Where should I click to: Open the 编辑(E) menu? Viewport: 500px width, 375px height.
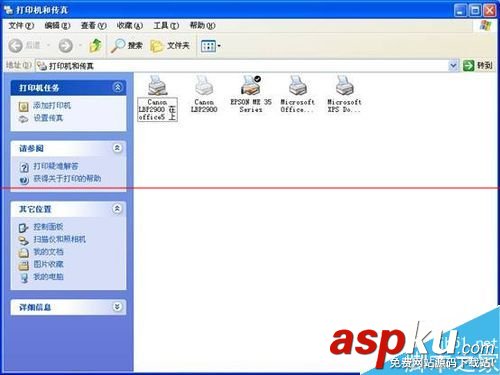click(x=57, y=26)
